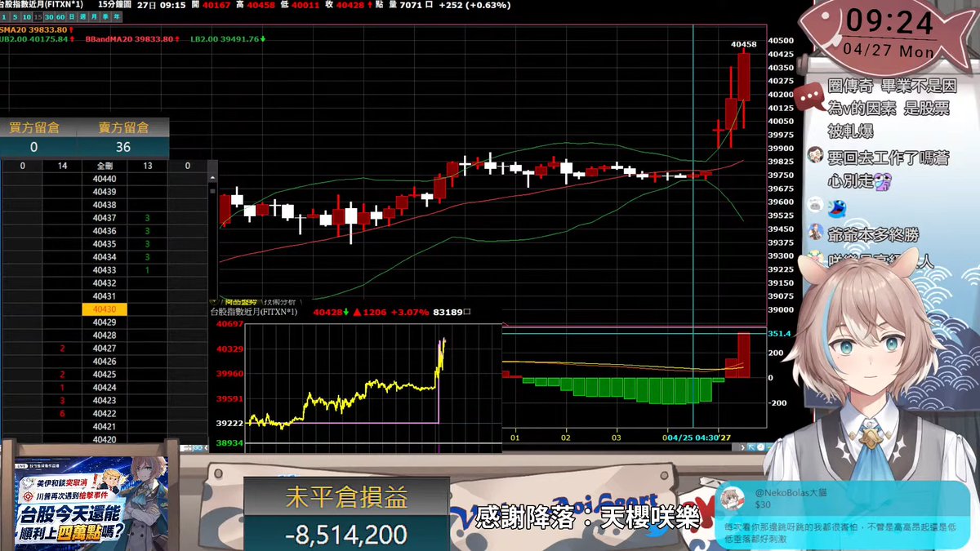Click price 40422 in the order ladder
The width and height of the screenshot is (980, 551).
[x=105, y=414]
